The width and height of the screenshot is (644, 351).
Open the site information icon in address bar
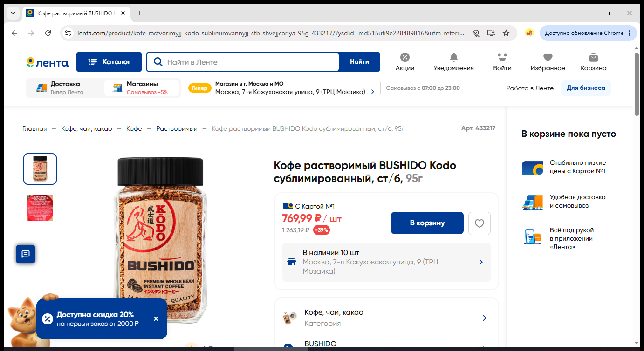68,33
